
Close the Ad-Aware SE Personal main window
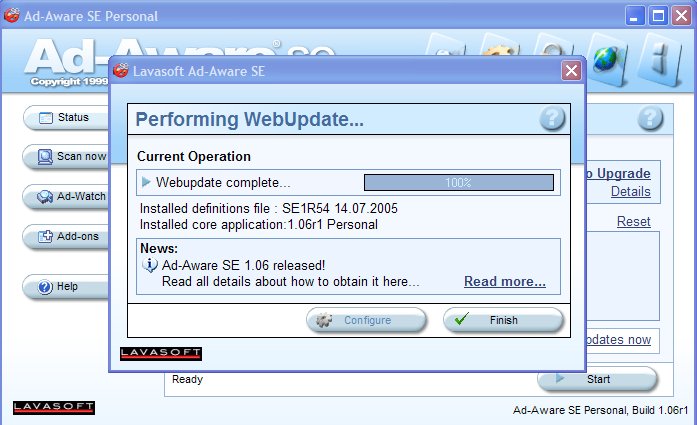click(681, 16)
